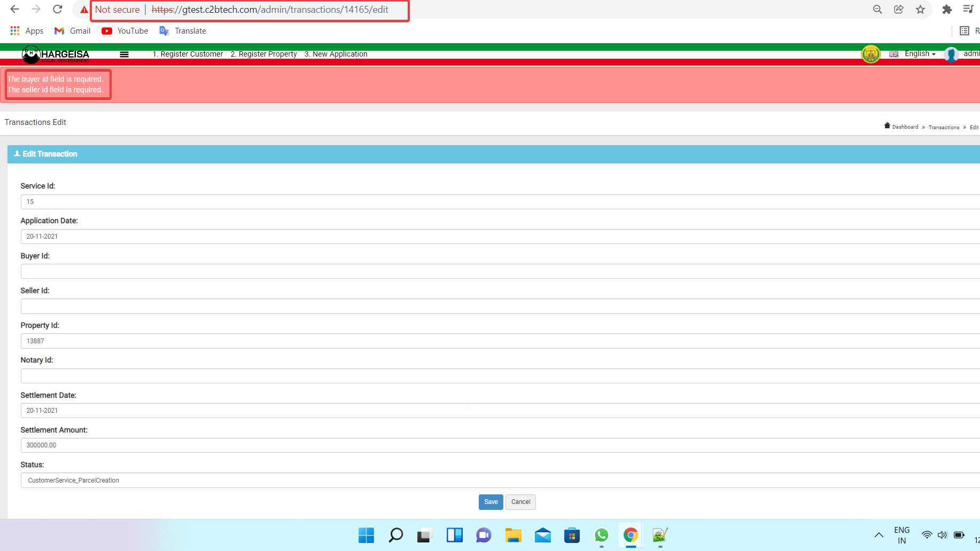The image size is (980, 551).
Task: Open the media control icon
Action: tap(968, 10)
